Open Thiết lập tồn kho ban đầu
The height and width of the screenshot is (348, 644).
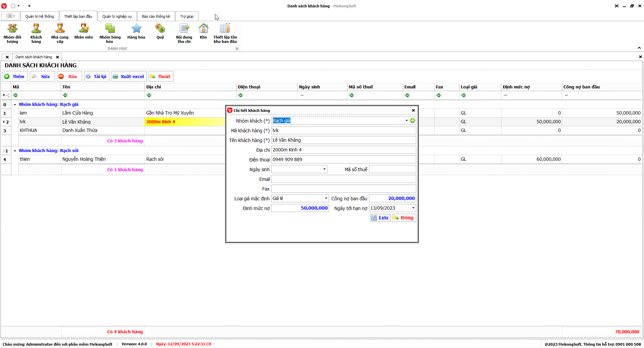[x=225, y=33]
